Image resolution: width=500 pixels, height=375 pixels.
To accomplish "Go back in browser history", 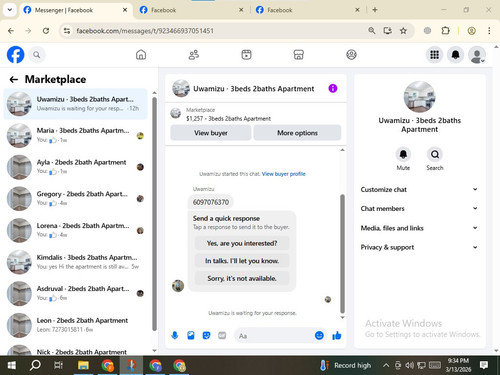I will [11, 31].
